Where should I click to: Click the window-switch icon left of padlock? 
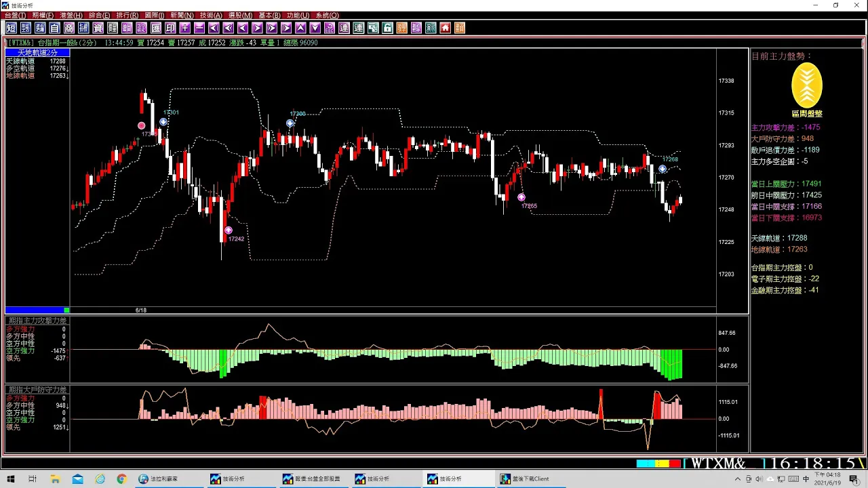point(372,28)
